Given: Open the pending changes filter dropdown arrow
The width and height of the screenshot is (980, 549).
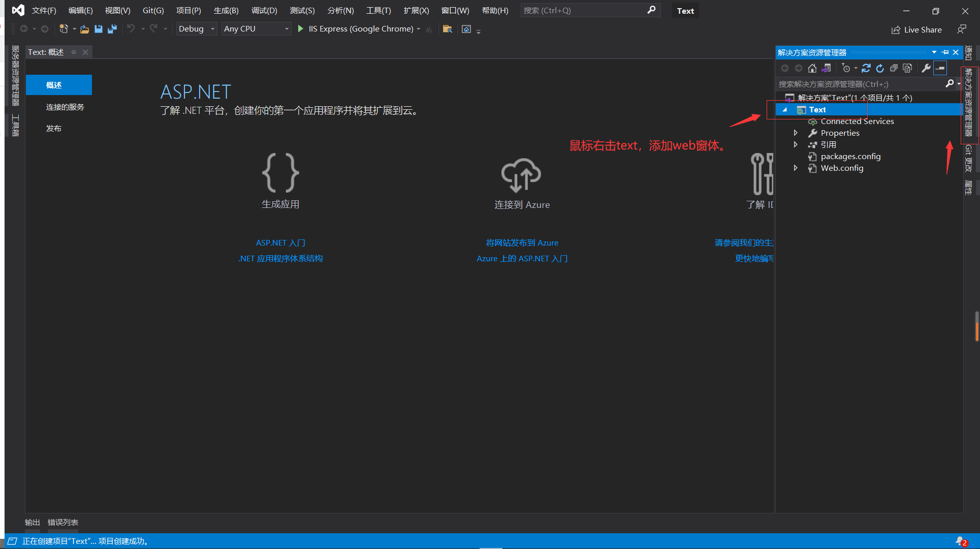Looking at the screenshot, I should click(856, 68).
